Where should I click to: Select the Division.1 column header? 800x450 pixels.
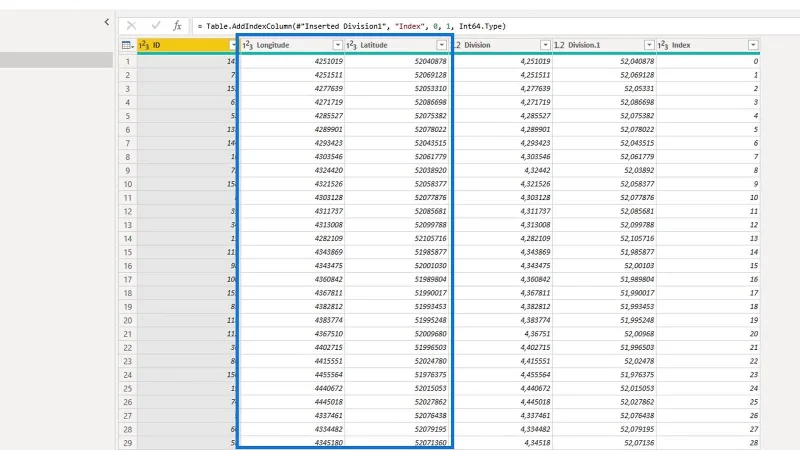(x=604, y=45)
